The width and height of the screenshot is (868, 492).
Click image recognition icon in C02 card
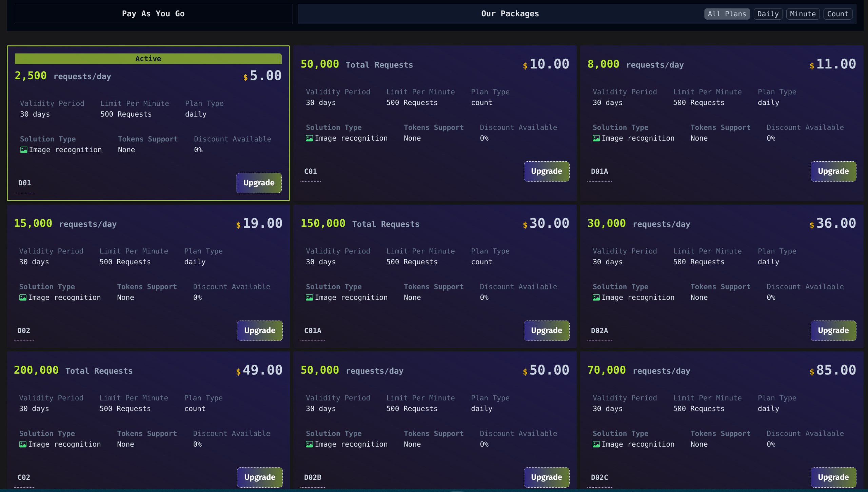pos(23,444)
